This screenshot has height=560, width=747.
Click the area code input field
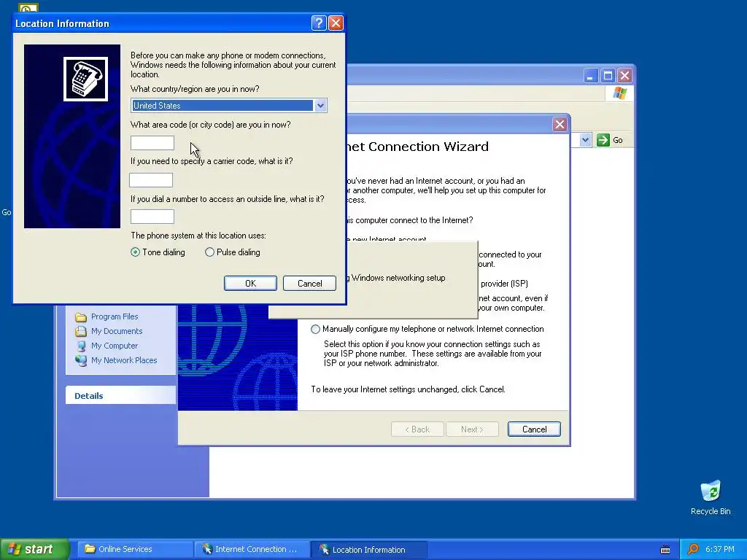[x=152, y=143]
